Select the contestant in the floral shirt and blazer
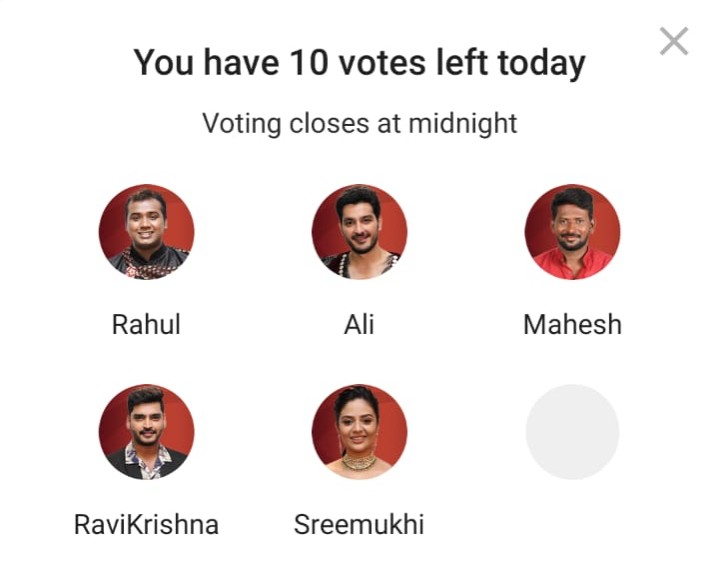Image resolution: width=716 pixels, height=571 pixels. tap(147, 432)
